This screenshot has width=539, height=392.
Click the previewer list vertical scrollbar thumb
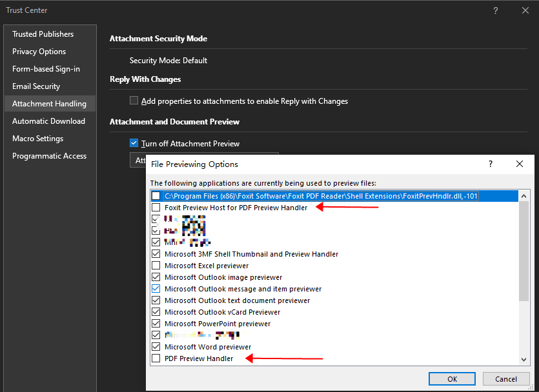[524, 251]
